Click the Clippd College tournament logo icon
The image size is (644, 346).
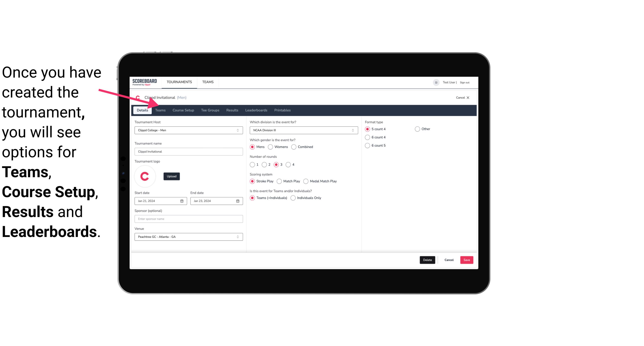click(x=145, y=176)
